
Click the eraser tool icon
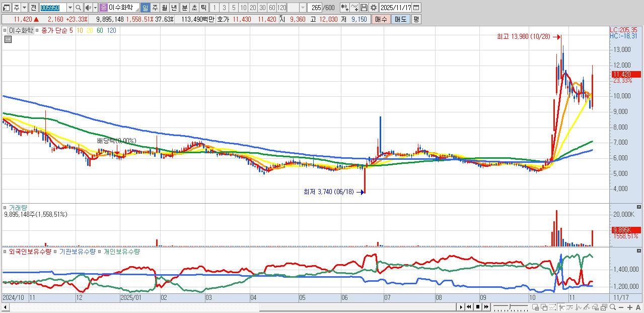tap(596, 307)
